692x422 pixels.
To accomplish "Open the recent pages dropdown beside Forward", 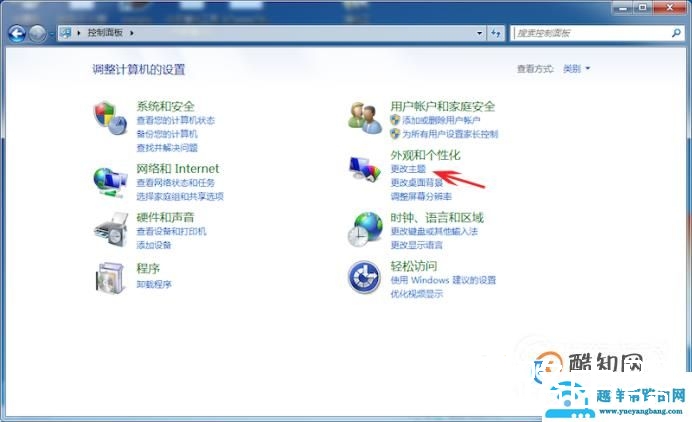I will (x=52, y=34).
